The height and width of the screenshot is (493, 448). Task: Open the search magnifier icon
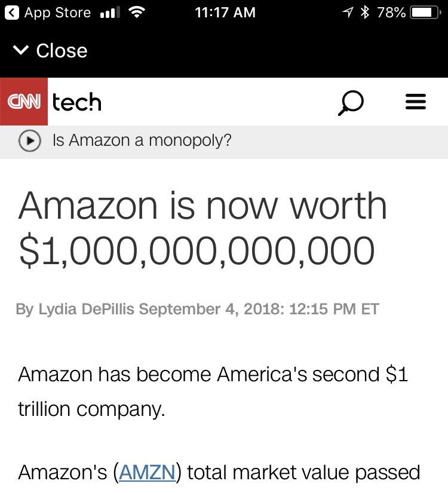point(350,102)
